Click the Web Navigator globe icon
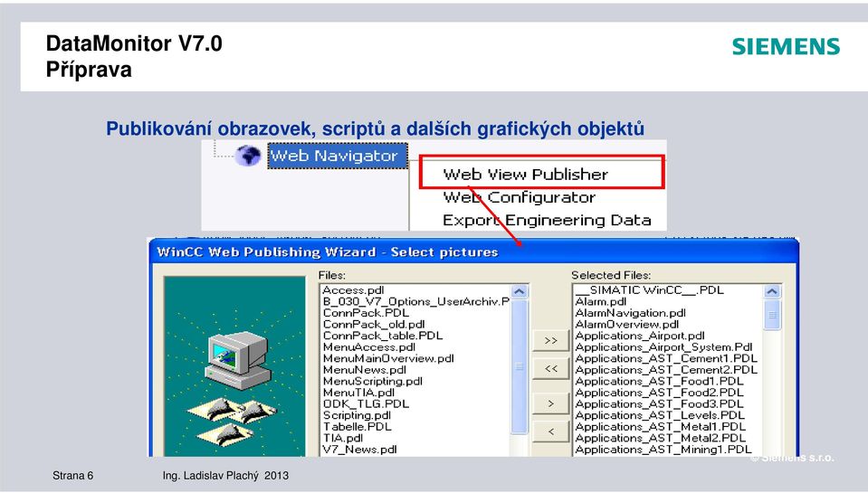Image resolution: width=868 pixels, height=493 pixels. [247, 156]
